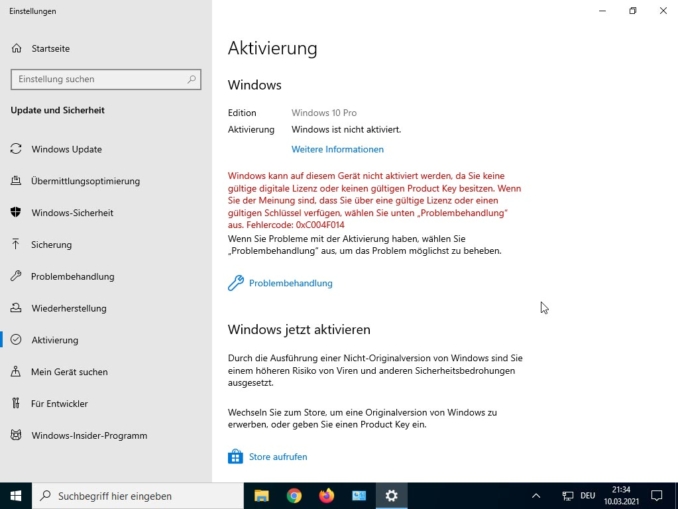678x509 pixels.
Task: Click the taskbar search box
Action: tap(138, 495)
